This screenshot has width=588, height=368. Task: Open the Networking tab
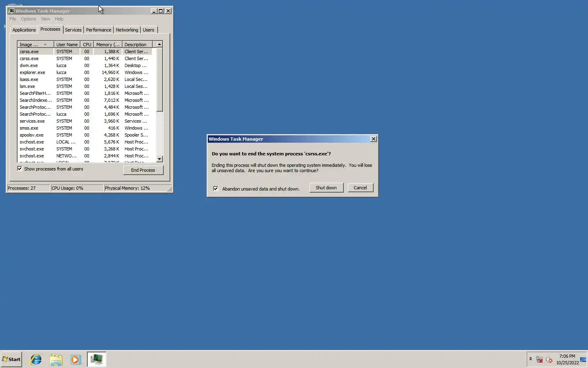click(x=127, y=30)
